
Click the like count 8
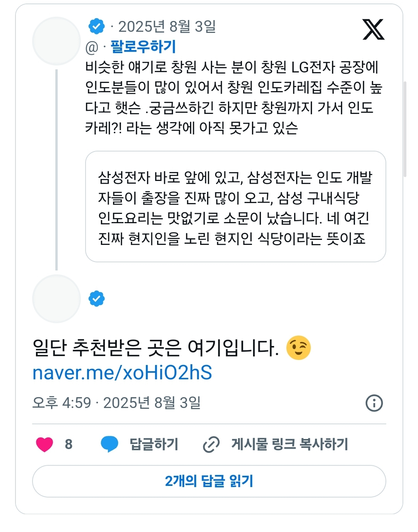point(69,444)
